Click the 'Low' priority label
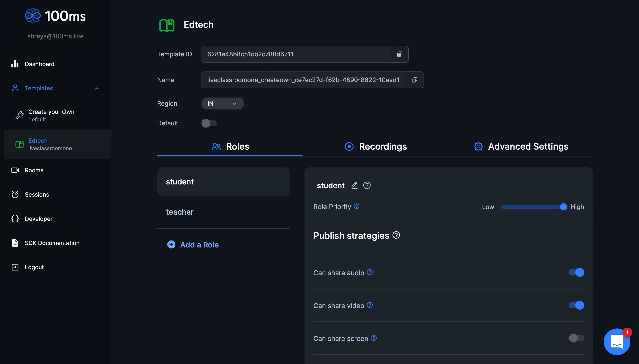Image resolution: width=639 pixels, height=364 pixels. coord(488,207)
